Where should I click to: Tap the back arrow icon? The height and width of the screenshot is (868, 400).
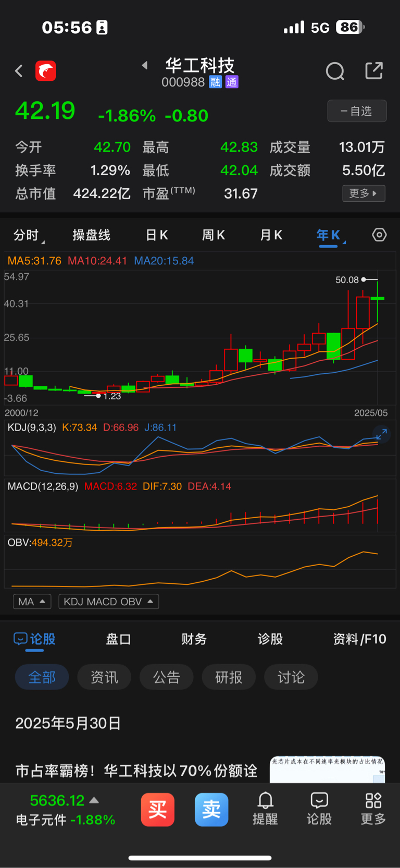point(19,71)
